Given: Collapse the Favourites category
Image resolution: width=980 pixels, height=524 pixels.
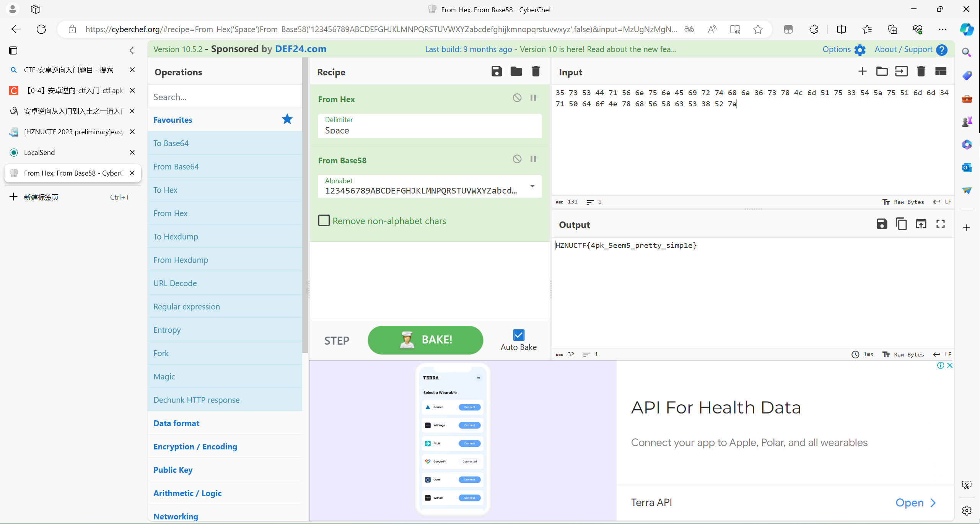Looking at the screenshot, I should (x=225, y=120).
